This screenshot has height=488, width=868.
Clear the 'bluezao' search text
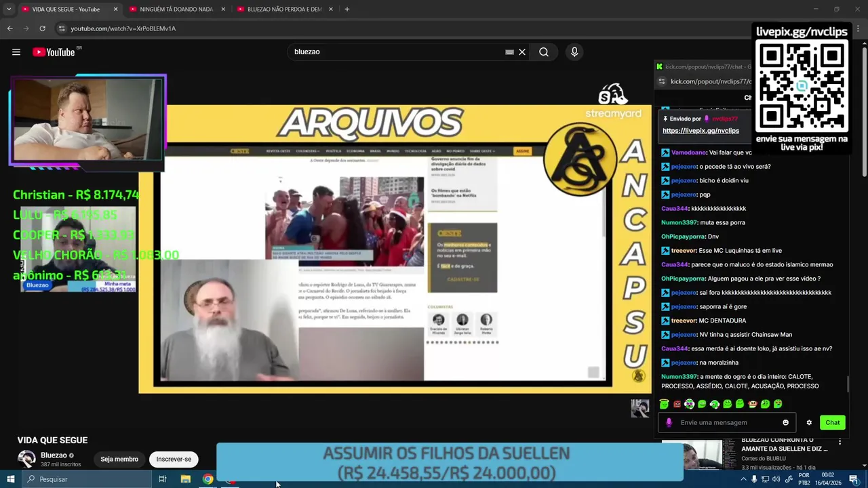pos(522,52)
